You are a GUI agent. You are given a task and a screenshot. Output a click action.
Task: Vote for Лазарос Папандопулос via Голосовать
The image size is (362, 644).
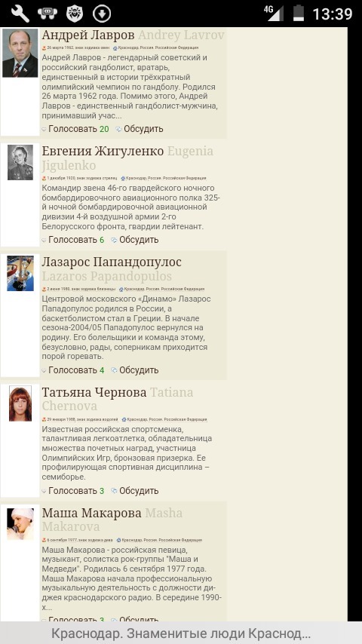72,370
